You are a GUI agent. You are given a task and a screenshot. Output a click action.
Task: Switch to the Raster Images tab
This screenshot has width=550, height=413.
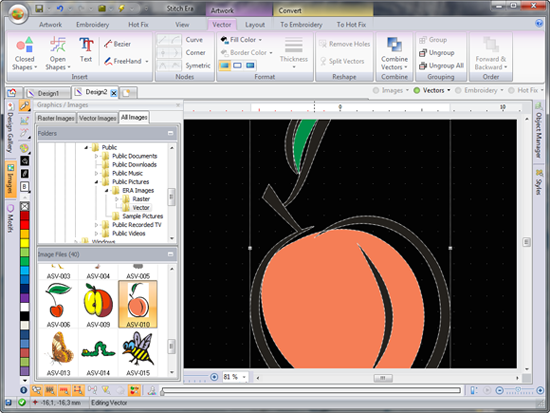pyautogui.click(x=56, y=118)
